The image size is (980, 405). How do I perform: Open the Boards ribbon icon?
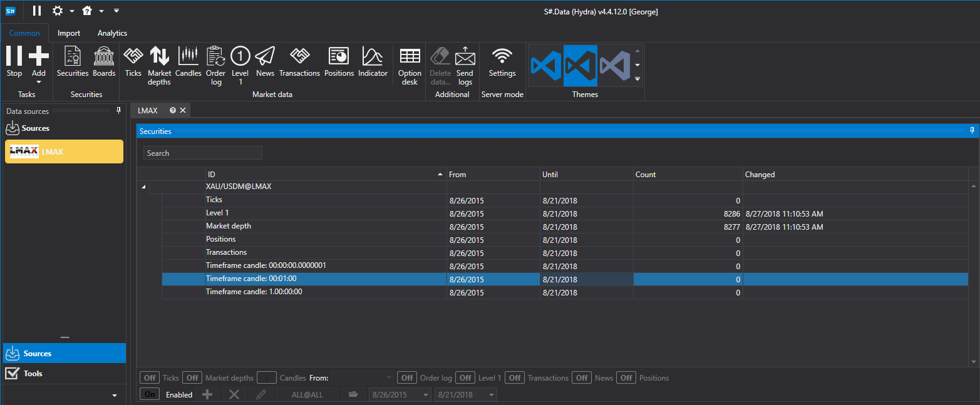[x=104, y=56]
